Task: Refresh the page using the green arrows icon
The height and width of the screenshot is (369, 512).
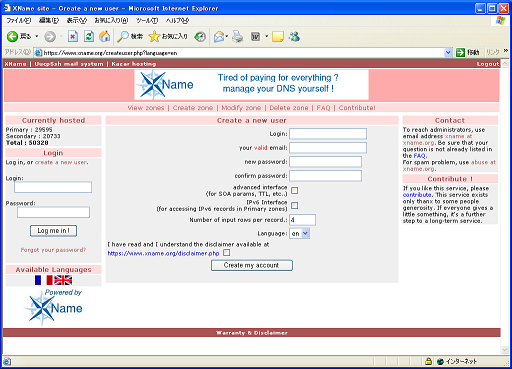Action: 89,36
